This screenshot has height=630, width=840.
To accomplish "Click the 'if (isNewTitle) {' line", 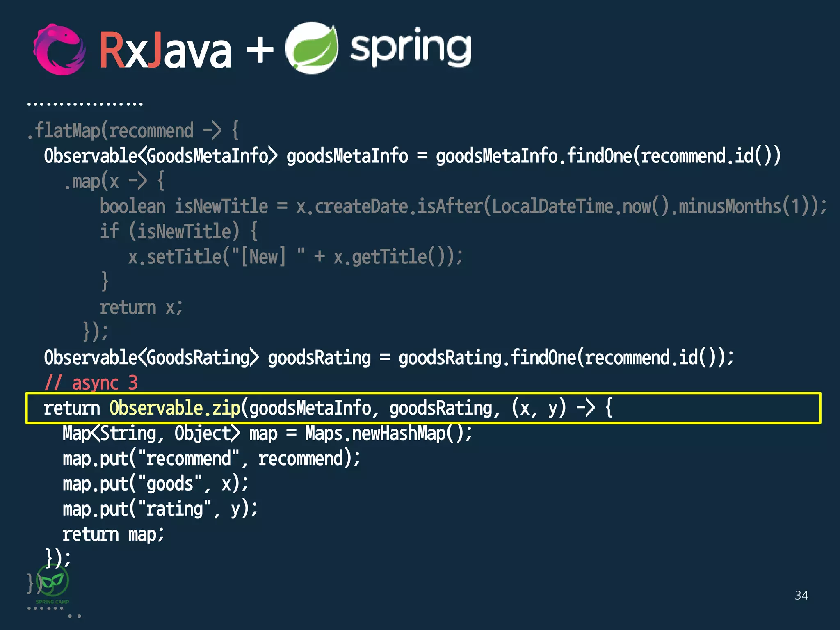I will tap(179, 231).
